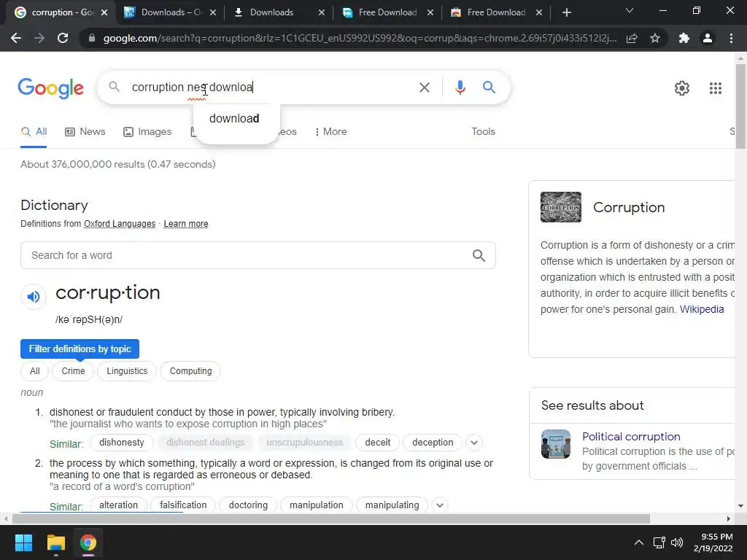Open File Explorer from taskbar

(x=55, y=542)
